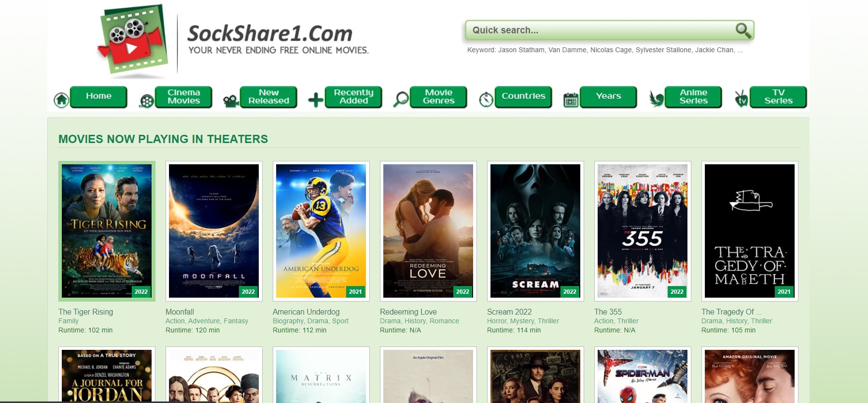Open the American Underdog poster

(x=321, y=231)
